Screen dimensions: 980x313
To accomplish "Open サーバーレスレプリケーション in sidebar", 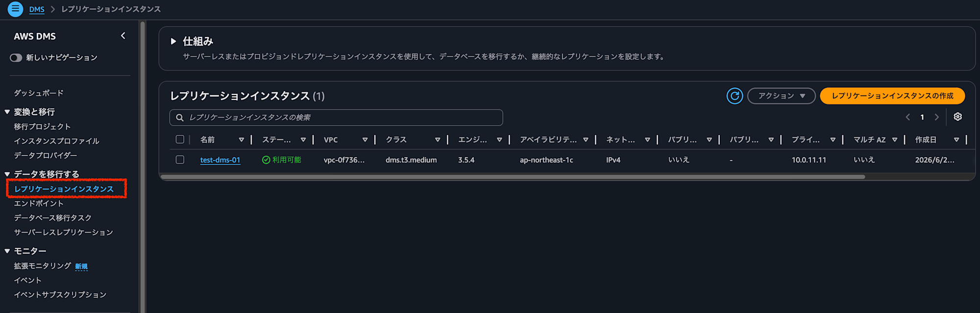I will 63,232.
